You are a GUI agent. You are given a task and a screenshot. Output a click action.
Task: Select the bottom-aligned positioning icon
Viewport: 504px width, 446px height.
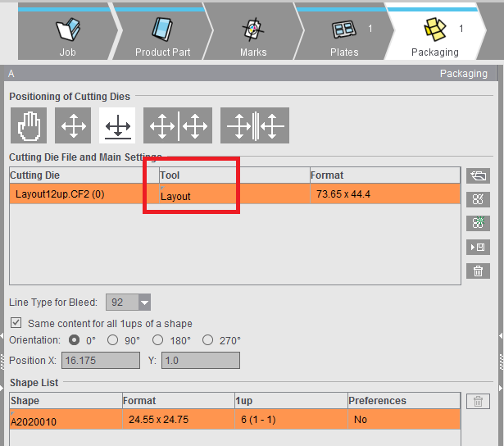[117, 125]
